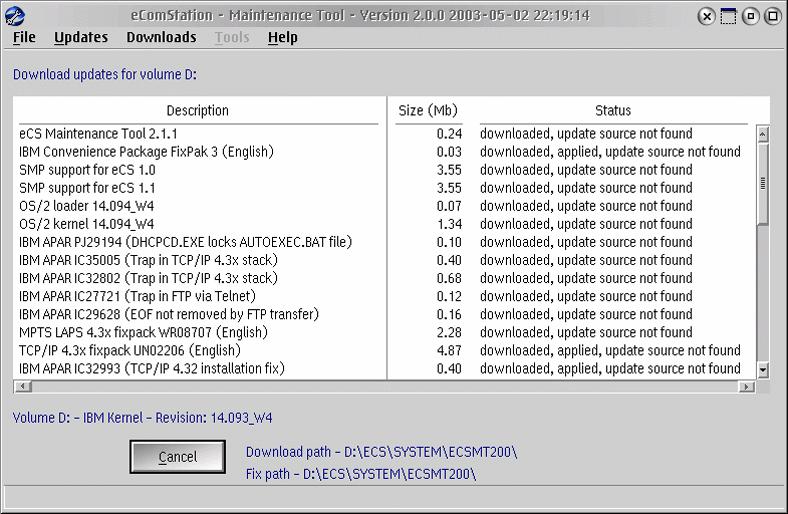Click size value 1.34
788x514 pixels.
pos(449,224)
